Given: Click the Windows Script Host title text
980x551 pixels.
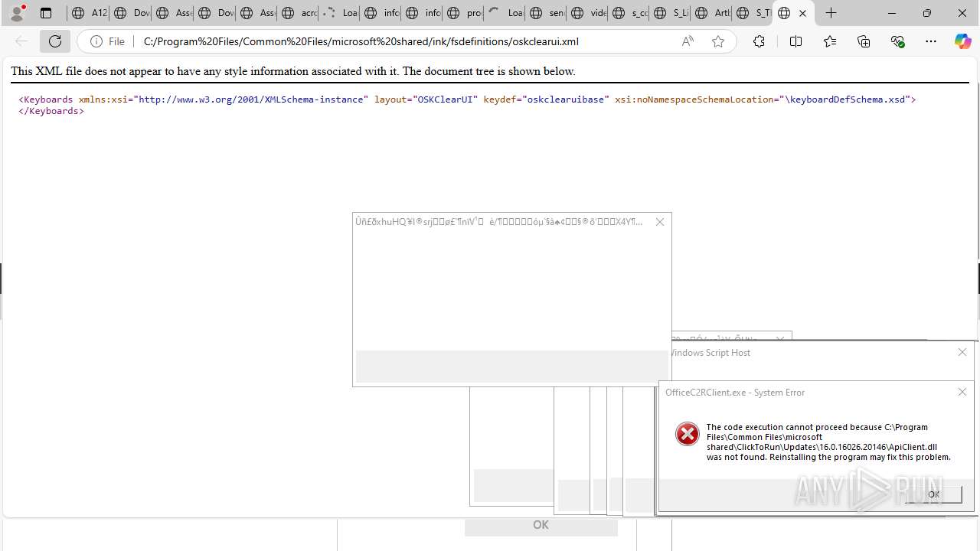Looking at the screenshot, I should click(x=709, y=353).
